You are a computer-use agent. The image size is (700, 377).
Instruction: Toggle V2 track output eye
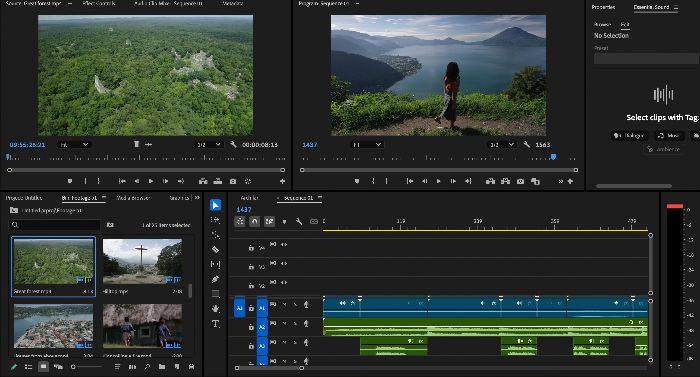tap(284, 282)
